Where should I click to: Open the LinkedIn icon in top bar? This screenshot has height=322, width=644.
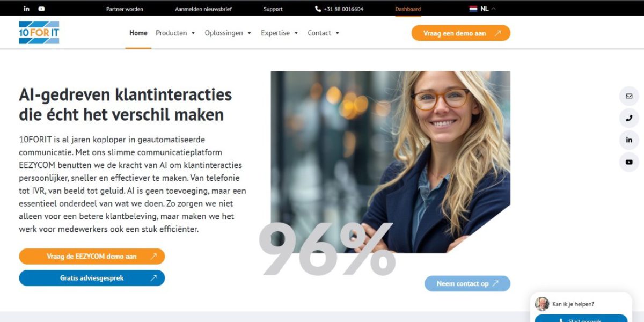point(27,9)
